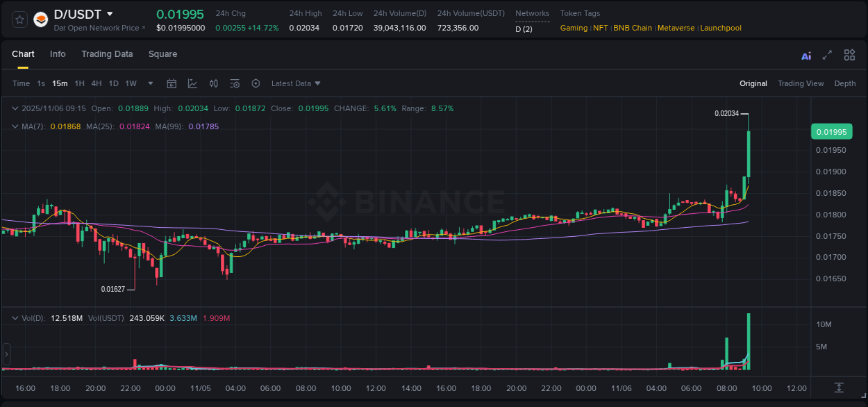Screen dimensions: 868x407
Task: Switch to Trading View chart mode
Action: coord(801,83)
